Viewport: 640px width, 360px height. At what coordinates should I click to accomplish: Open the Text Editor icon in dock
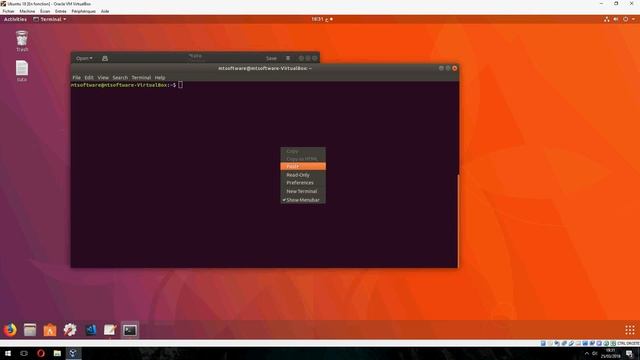point(110,330)
